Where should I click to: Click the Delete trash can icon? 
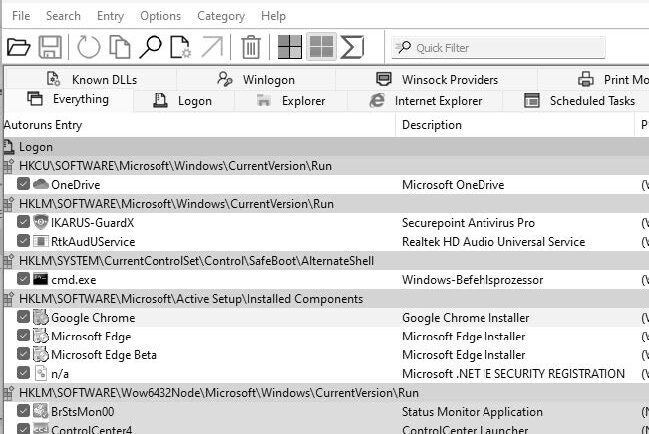point(251,47)
